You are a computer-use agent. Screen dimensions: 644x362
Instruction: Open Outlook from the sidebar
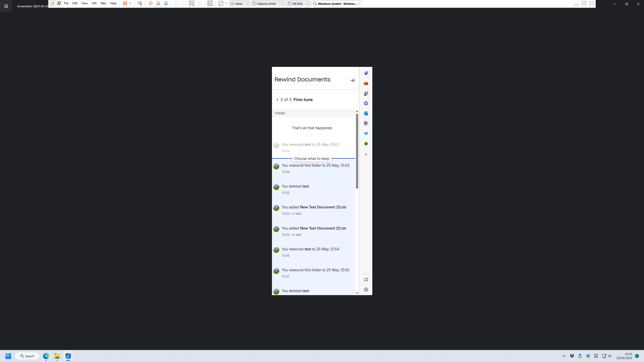[366, 113]
